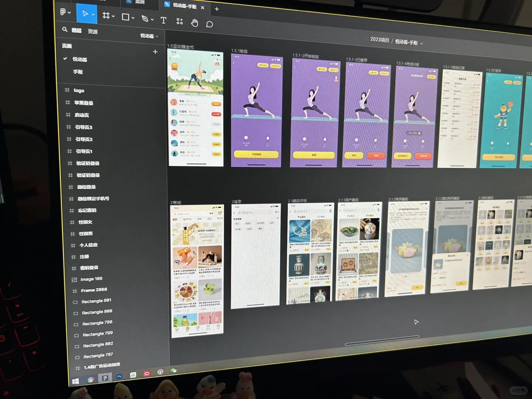Click the 2商城 frame title on canvas

175,202
